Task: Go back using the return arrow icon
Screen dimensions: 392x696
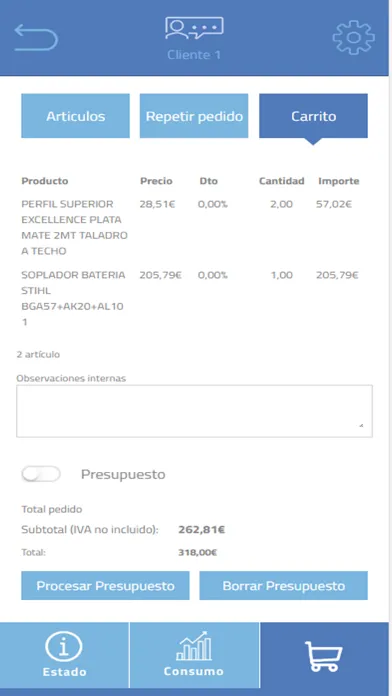Action: 36,38
